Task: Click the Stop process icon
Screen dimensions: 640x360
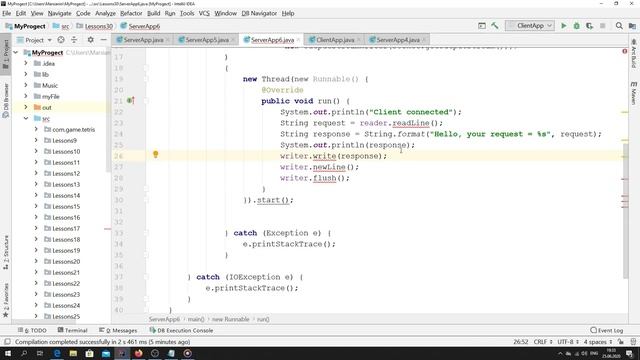Action: point(602,26)
